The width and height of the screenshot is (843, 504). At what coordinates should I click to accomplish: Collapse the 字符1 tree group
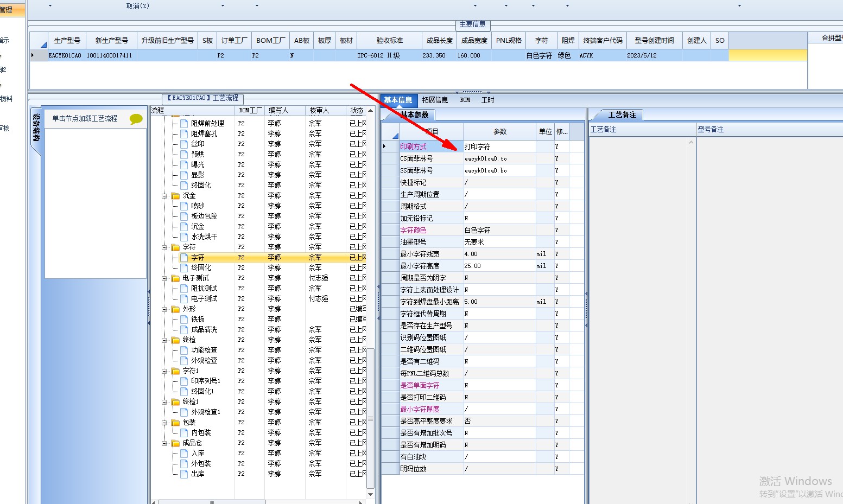pyautogui.click(x=164, y=371)
